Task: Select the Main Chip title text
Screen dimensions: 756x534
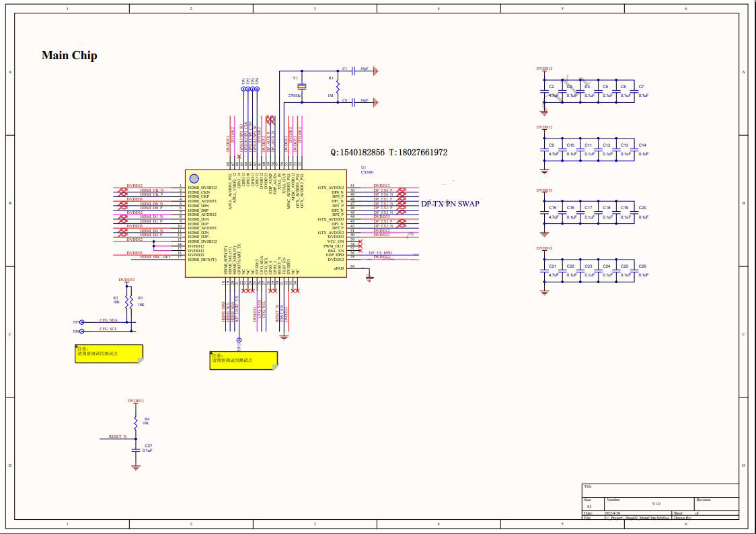Action: pyautogui.click(x=69, y=55)
